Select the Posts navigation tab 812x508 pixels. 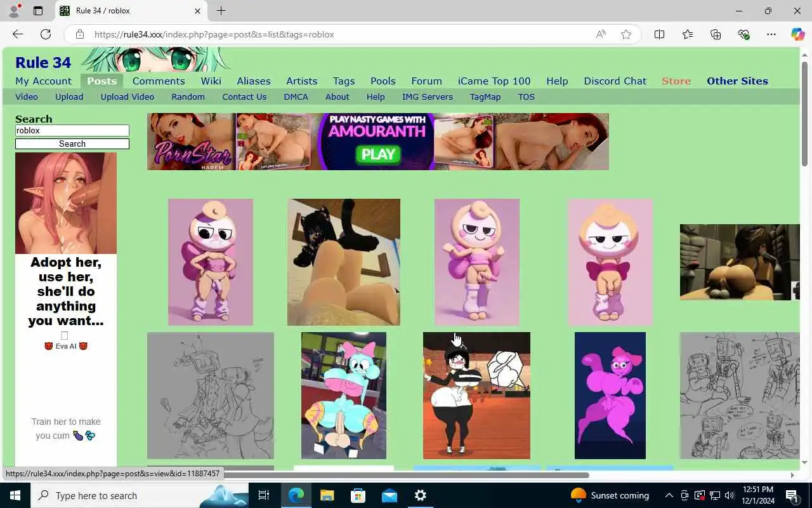[x=102, y=81]
